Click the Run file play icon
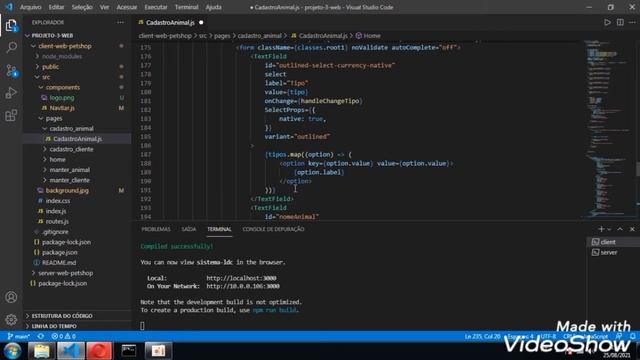The height and width of the screenshot is (360, 640). point(607,22)
